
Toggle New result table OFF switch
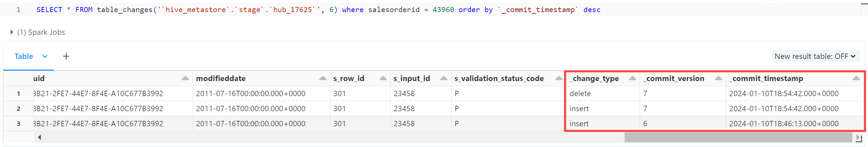tap(815, 56)
